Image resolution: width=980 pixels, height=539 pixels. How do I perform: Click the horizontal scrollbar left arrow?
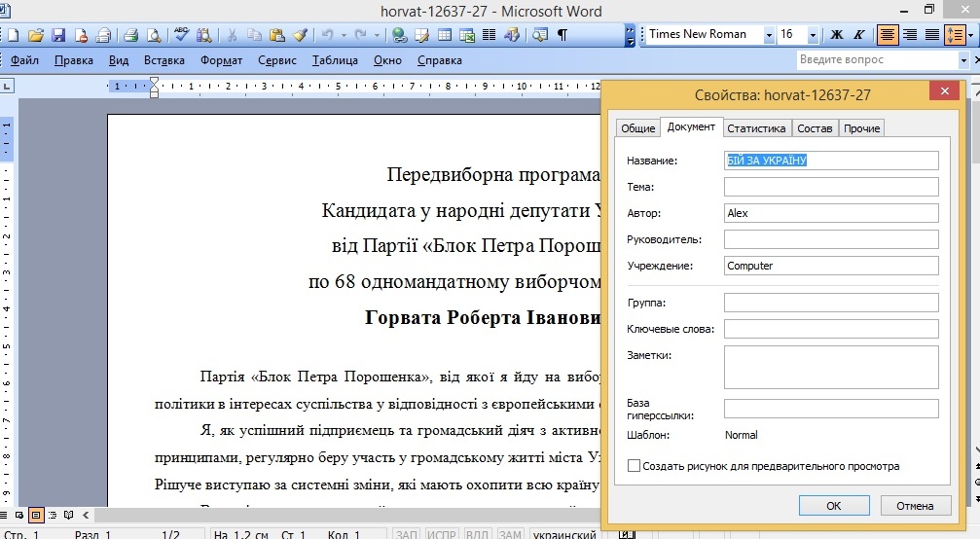[86, 516]
